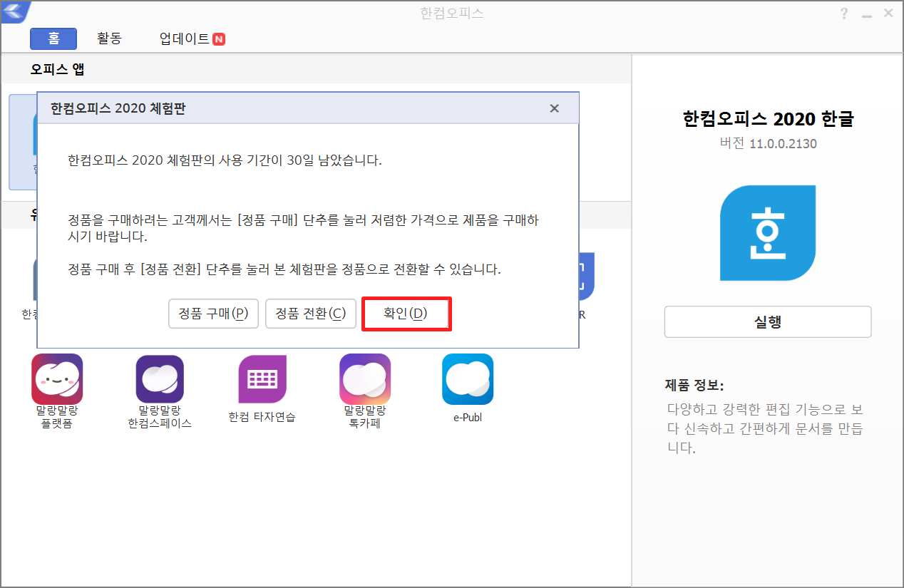The image size is (904, 588).
Task: Click the 오피스 앱 section header
Action: pos(58,69)
